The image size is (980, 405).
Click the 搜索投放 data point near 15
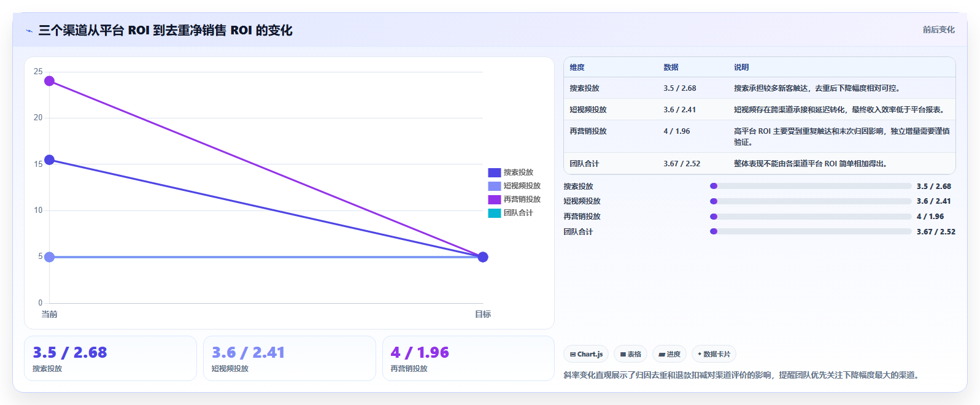[x=50, y=160]
